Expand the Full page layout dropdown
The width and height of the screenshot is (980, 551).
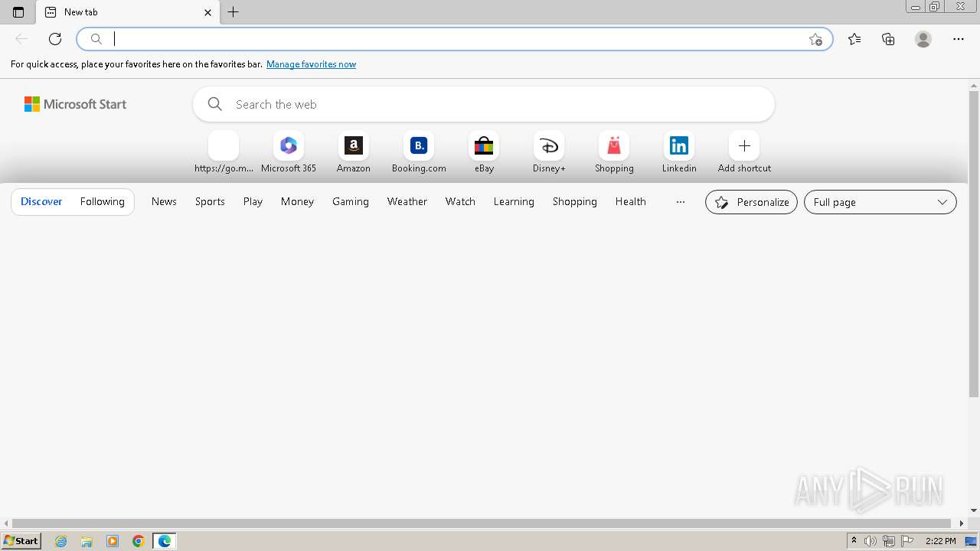point(880,202)
